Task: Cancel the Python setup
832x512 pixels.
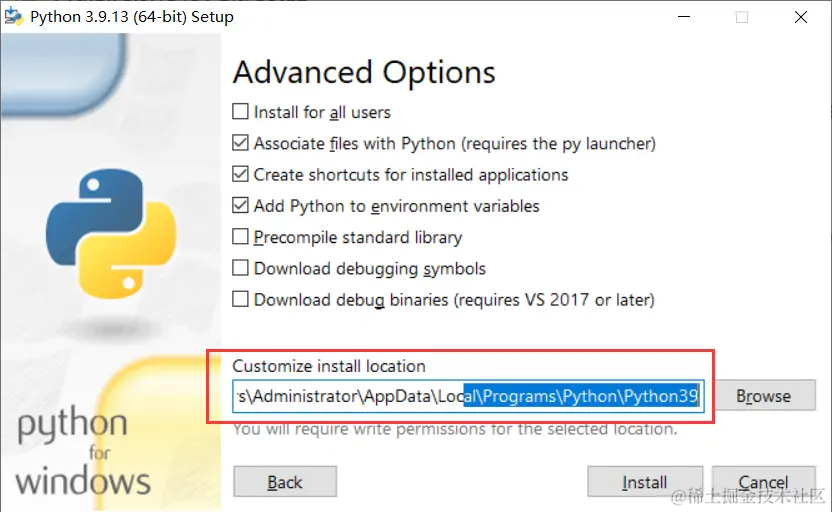Action: [763, 482]
